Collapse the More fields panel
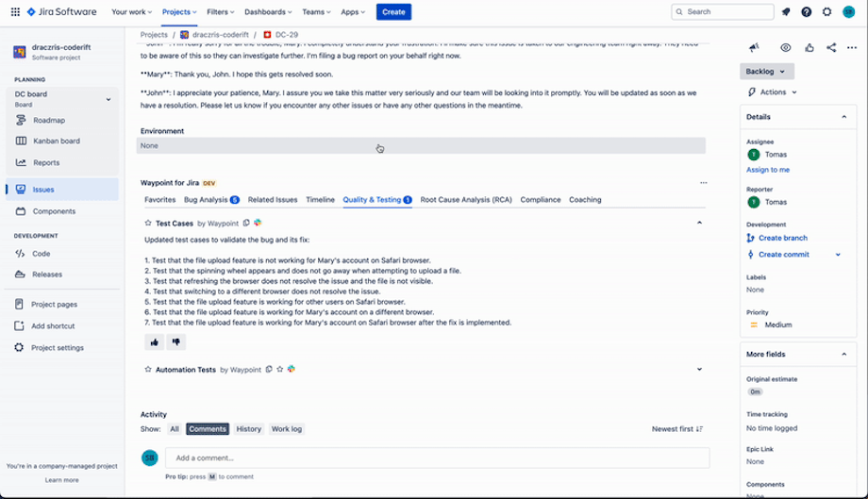Image resolution: width=868 pixels, height=499 pixels. 844,354
